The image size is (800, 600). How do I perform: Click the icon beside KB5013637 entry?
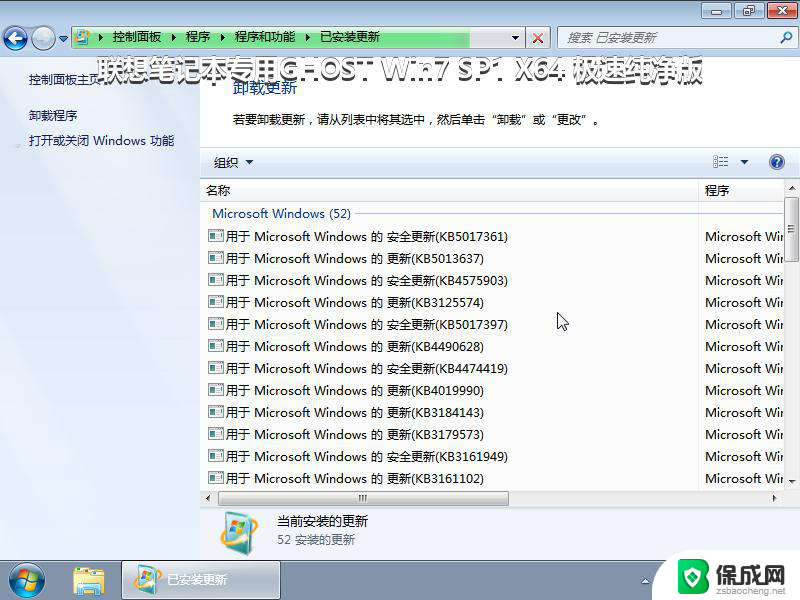(x=216, y=258)
